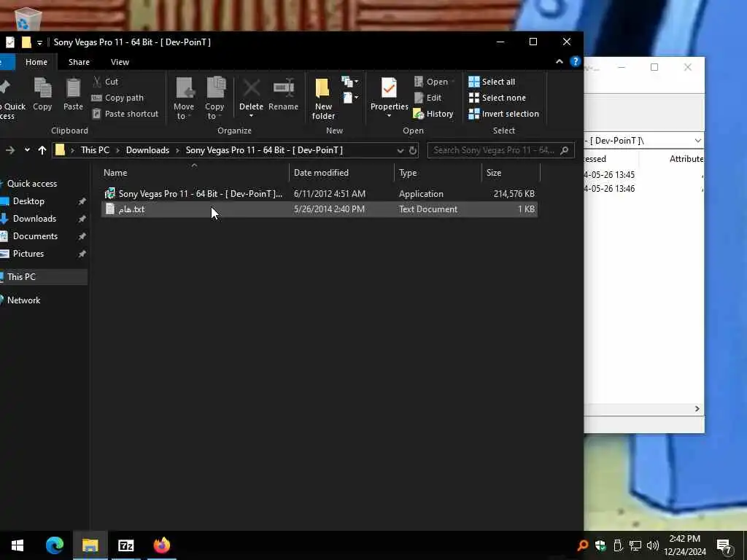Click the Rename ribbon icon
Screen dimensions: 747x560
[284, 94]
